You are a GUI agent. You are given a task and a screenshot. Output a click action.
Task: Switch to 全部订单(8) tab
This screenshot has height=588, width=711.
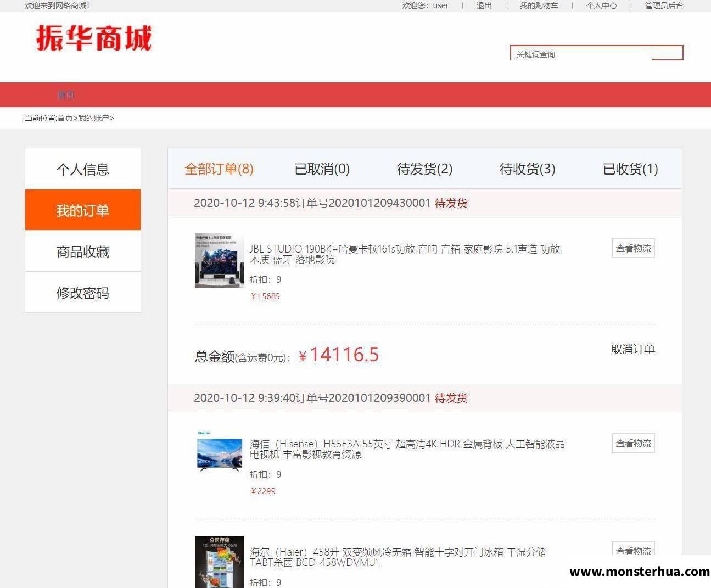(x=219, y=169)
